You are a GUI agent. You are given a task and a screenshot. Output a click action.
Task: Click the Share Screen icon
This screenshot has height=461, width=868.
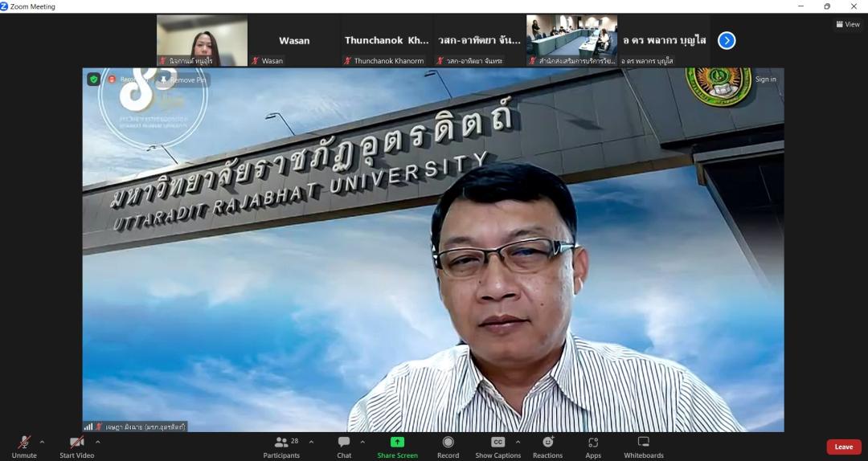pos(397,443)
